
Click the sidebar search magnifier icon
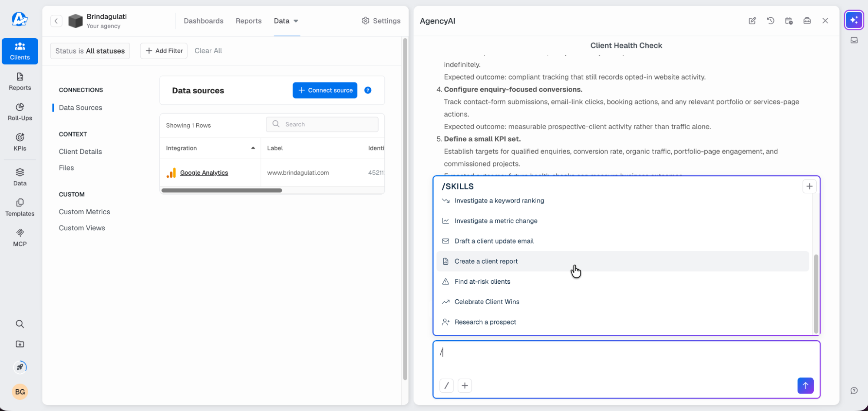coord(20,324)
